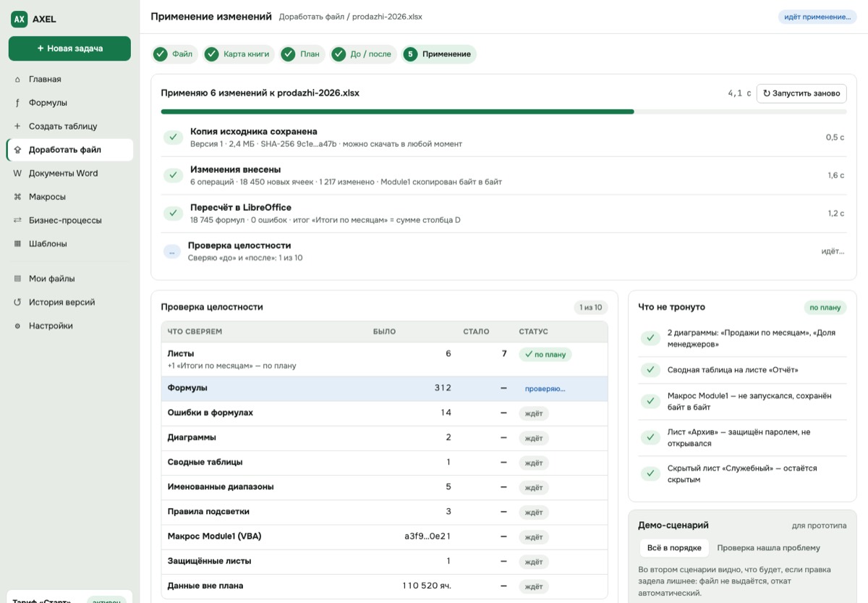
Task: Click the checkmark beside Изменения внесены
Action: click(x=173, y=175)
